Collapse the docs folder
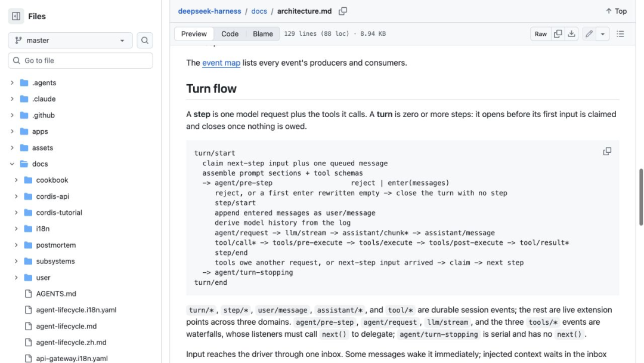 click(x=12, y=164)
